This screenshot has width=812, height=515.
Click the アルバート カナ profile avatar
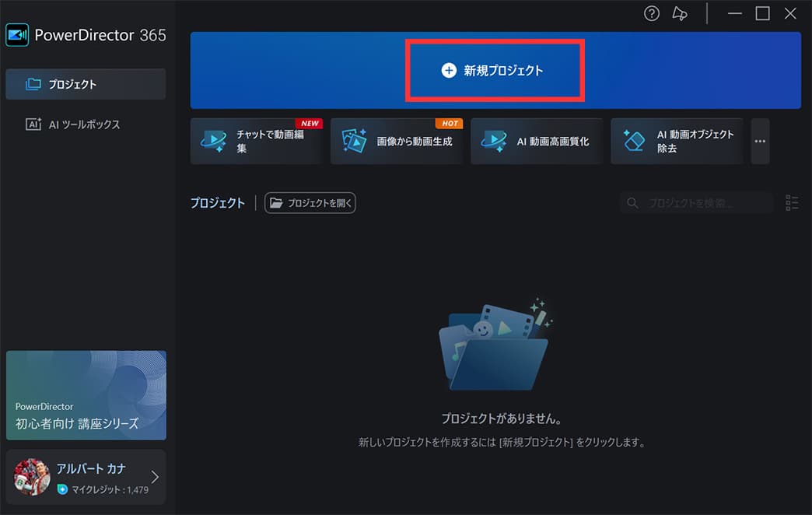pyautogui.click(x=32, y=477)
